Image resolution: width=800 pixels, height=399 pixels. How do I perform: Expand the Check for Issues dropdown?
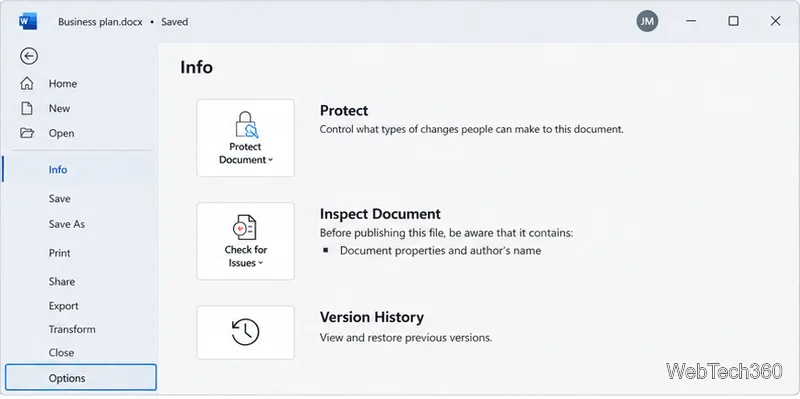pos(245,241)
